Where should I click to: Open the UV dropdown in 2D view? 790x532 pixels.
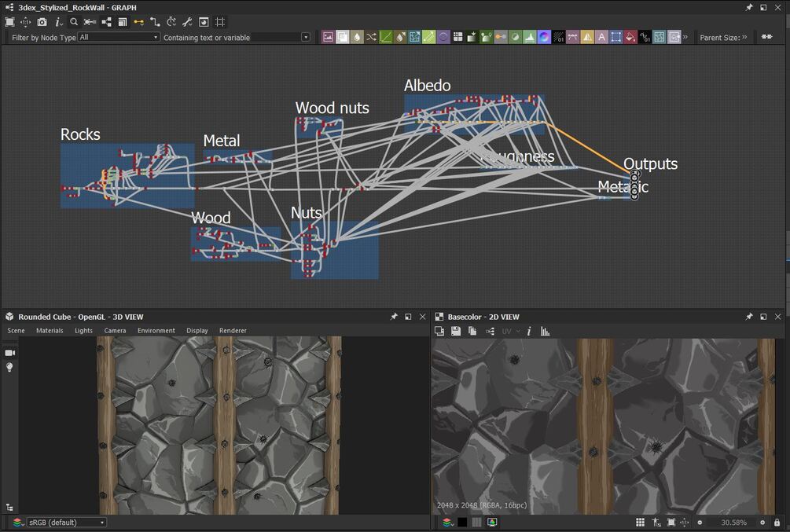pos(511,331)
